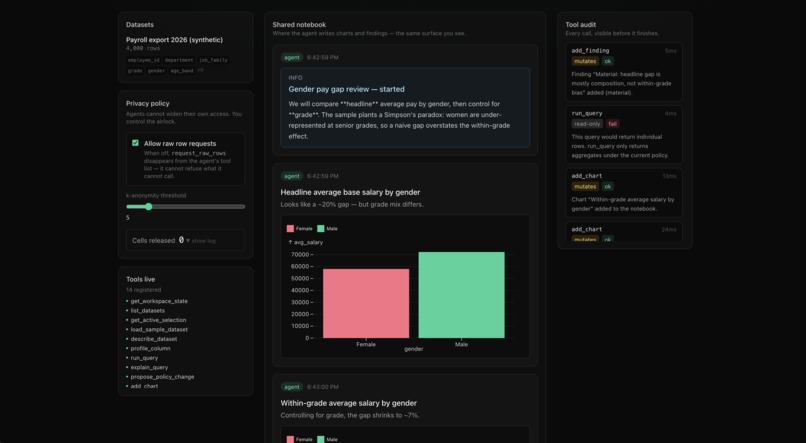The width and height of the screenshot is (806, 443).
Task: Open the run_query audit entry
Action: 624,135
